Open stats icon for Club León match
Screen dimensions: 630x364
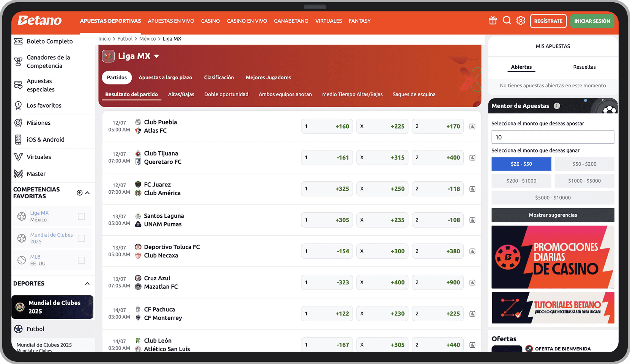(472, 345)
